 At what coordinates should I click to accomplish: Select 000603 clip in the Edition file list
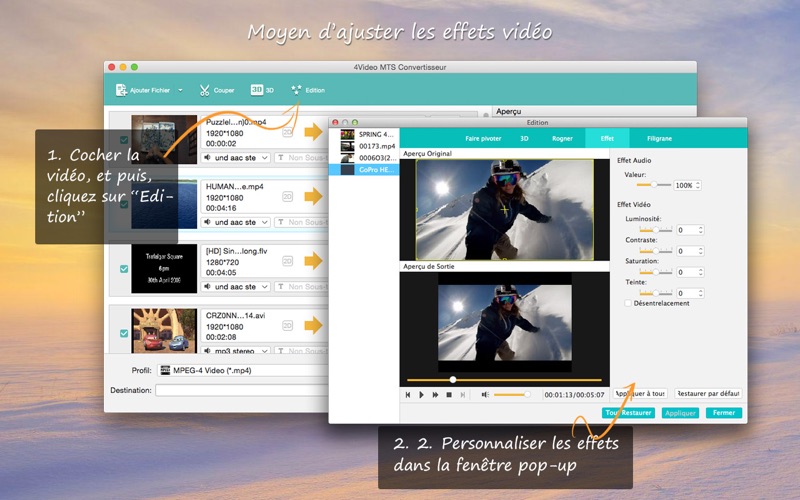(363, 158)
